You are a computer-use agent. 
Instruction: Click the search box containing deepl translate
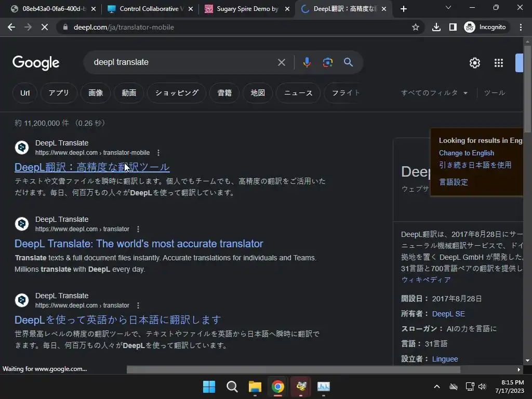pyautogui.click(x=183, y=62)
